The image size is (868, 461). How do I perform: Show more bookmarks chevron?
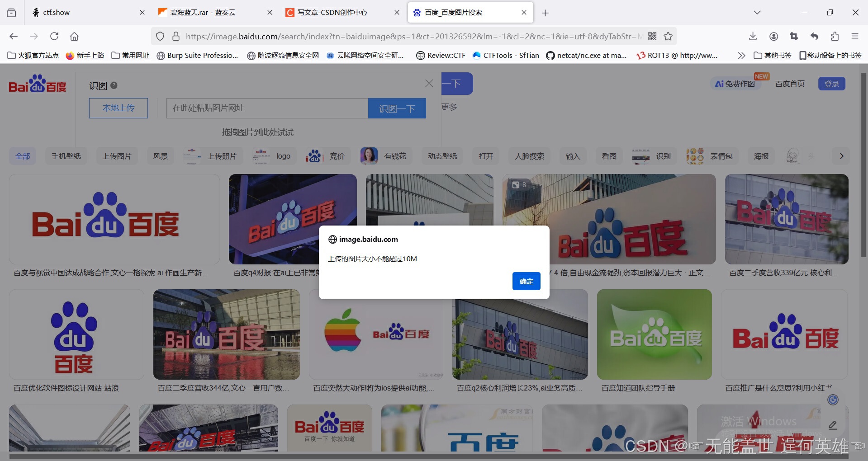tap(741, 55)
